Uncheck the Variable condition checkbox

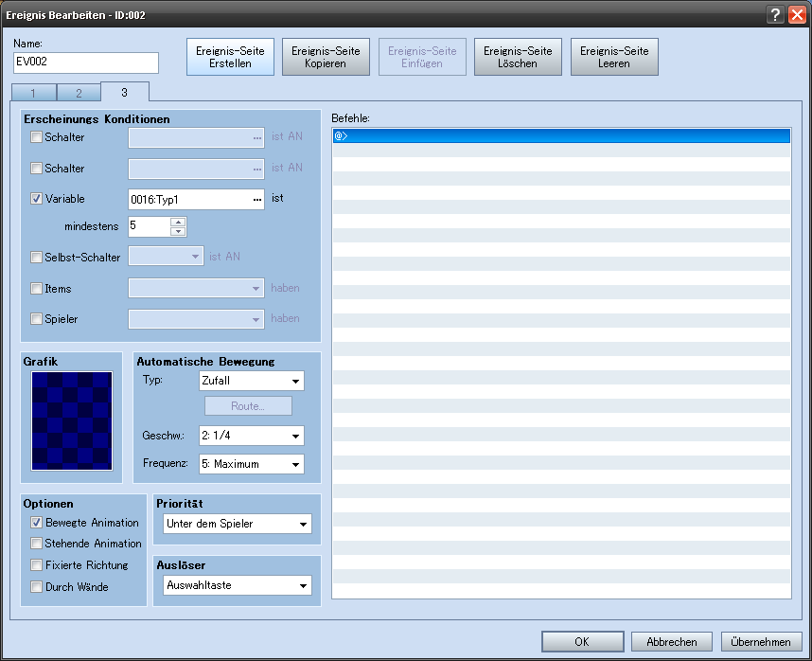point(37,199)
